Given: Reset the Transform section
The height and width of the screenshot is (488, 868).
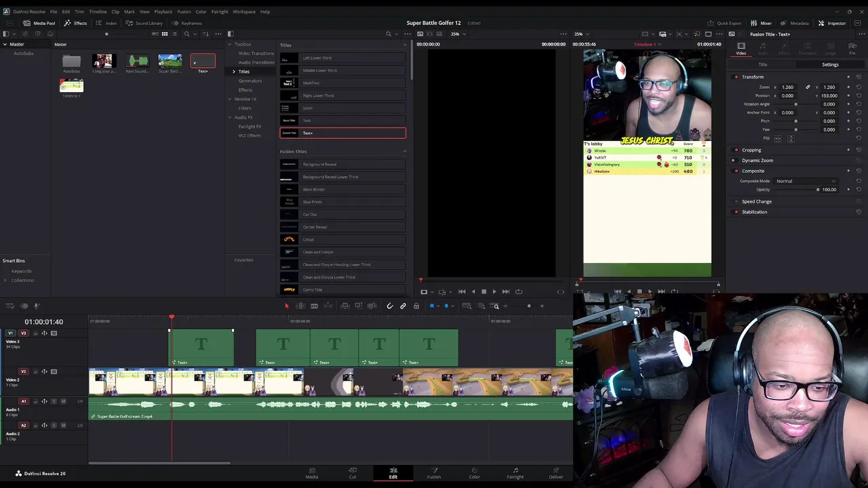Looking at the screenshot, I should pos(859,77).
